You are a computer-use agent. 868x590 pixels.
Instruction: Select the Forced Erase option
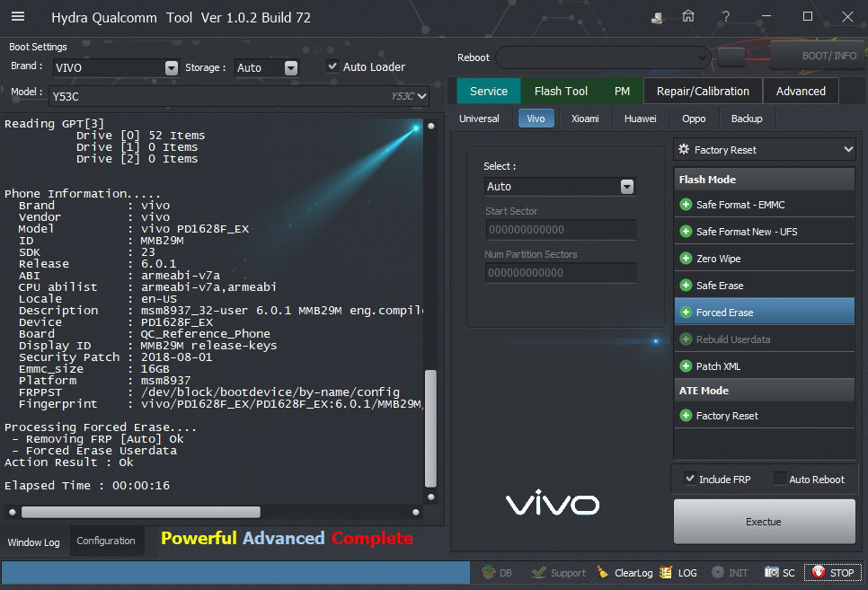tap(765, 313)
